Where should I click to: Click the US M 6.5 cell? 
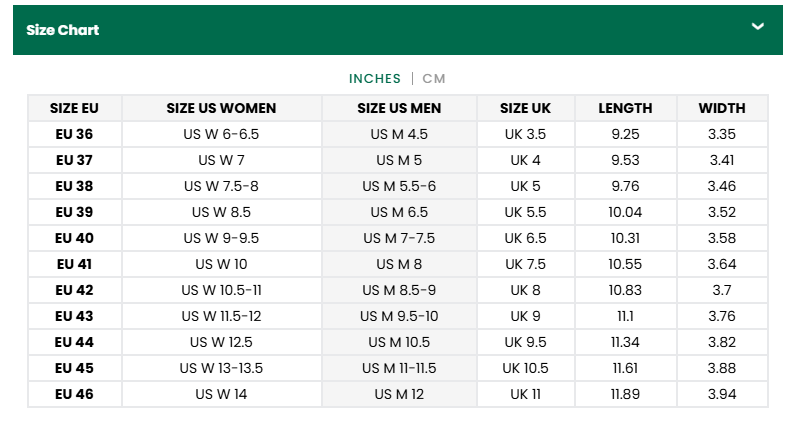click(399, 212)
